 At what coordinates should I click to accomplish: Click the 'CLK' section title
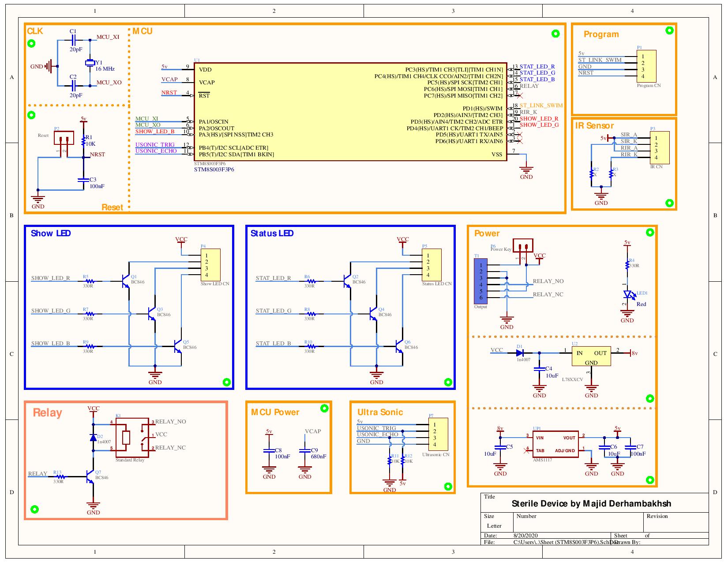tap(35, 31)
